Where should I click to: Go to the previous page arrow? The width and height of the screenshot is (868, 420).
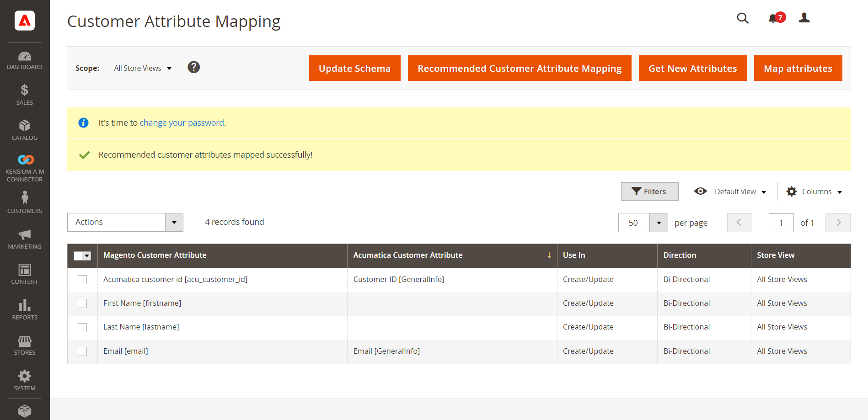click(739, 223)
